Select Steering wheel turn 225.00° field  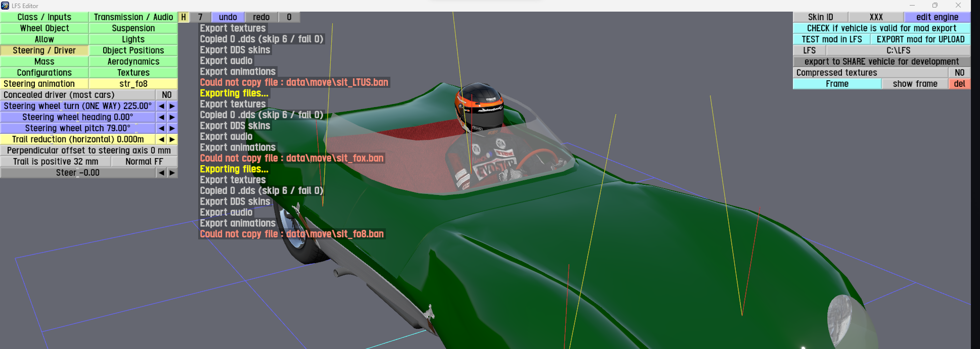pyautogui.click(x=78, y=106)
